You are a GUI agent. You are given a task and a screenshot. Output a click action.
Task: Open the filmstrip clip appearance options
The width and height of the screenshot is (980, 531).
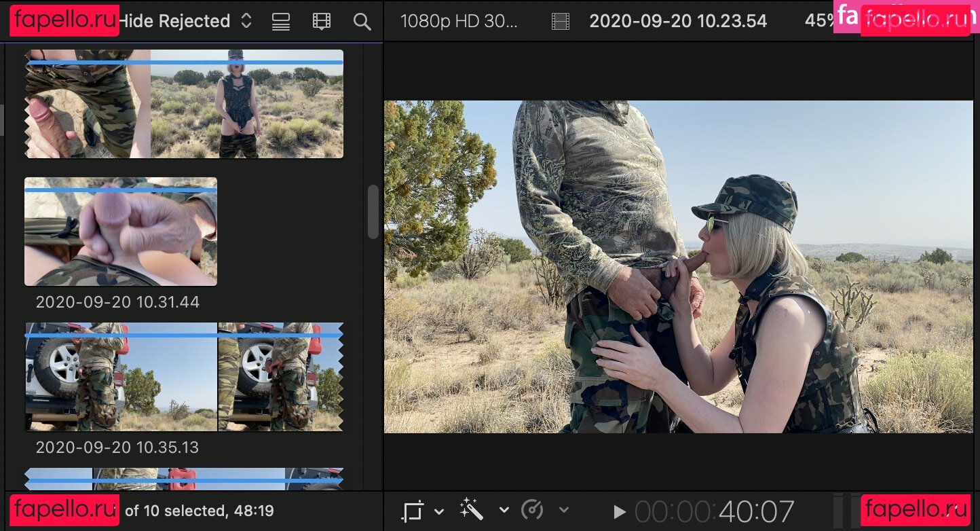322,22
